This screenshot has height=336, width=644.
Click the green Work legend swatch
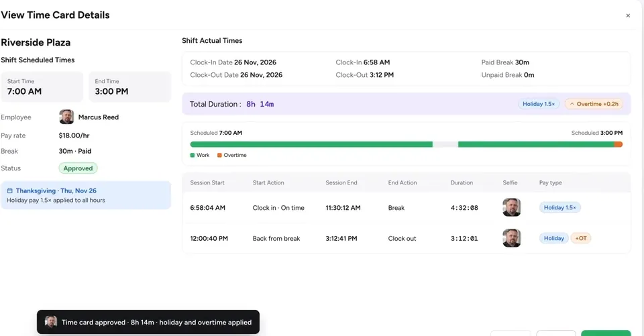point(193,156)
